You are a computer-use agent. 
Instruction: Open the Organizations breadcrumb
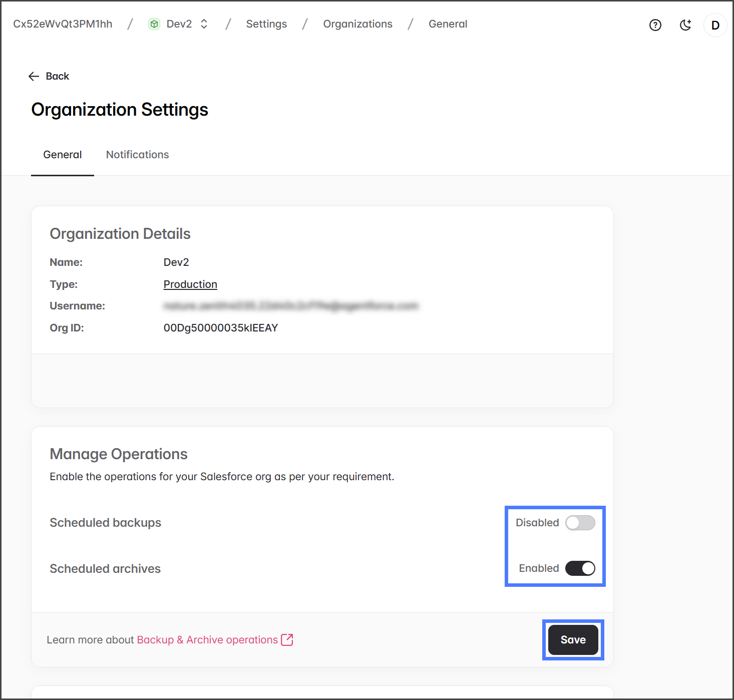click(x=357, y=24)
